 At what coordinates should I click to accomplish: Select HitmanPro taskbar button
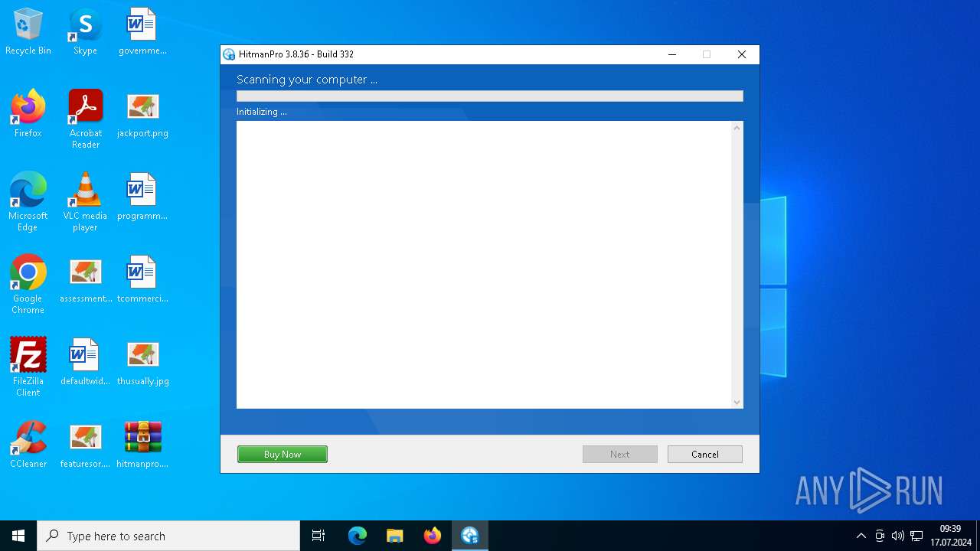[470, 536]
